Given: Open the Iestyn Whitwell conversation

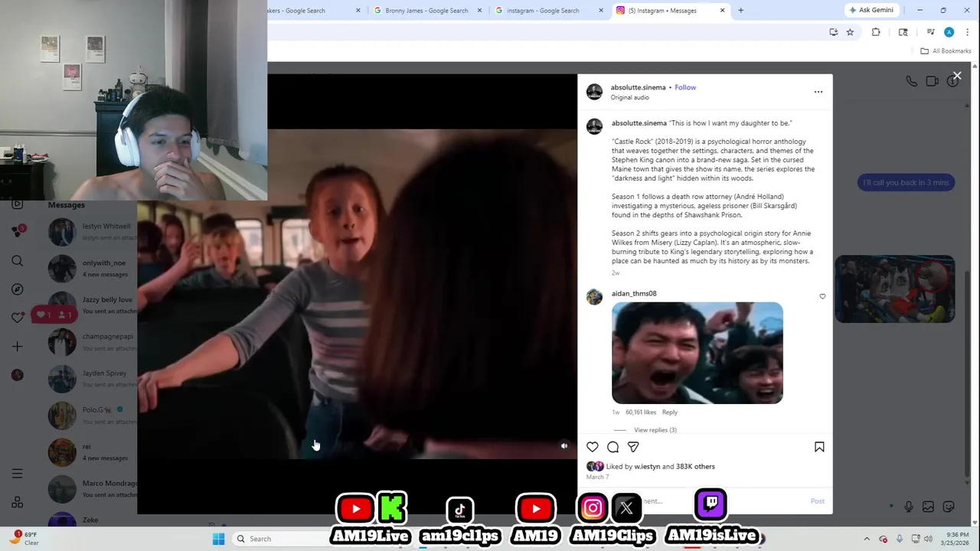Looking at the screenshot, I should [x=92, y=232].
